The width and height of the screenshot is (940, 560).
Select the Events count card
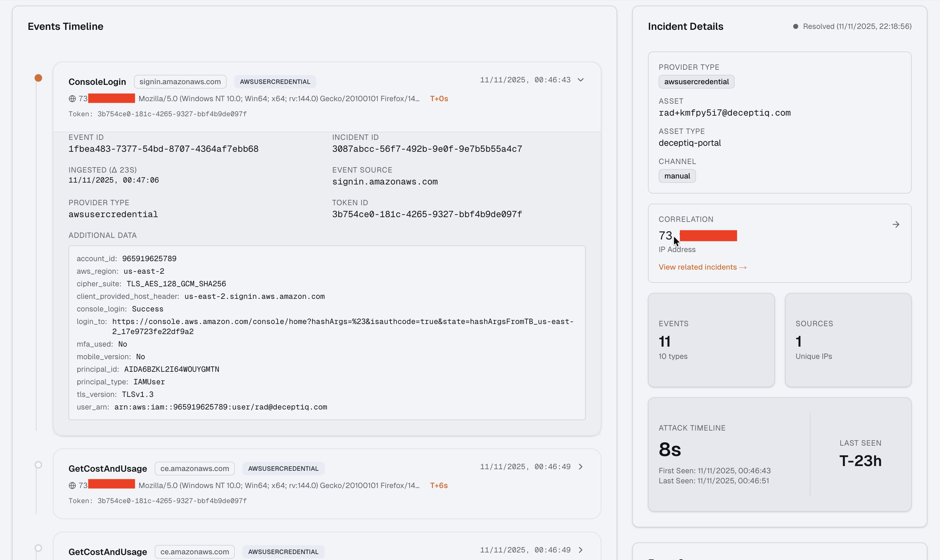[x=711, y=340]
